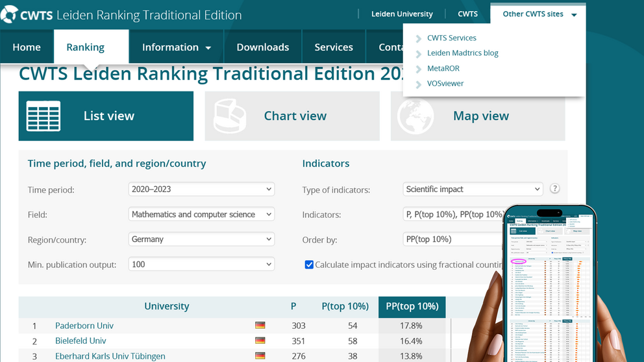Open CWTS Services link
The width and height of the screenshot is (644, 362).
(451, 38)
